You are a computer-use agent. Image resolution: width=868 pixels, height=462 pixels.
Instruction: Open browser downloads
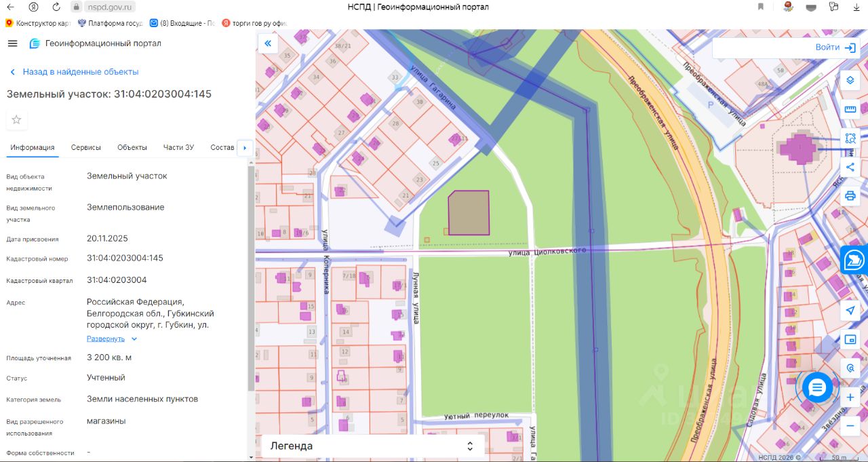855,7
